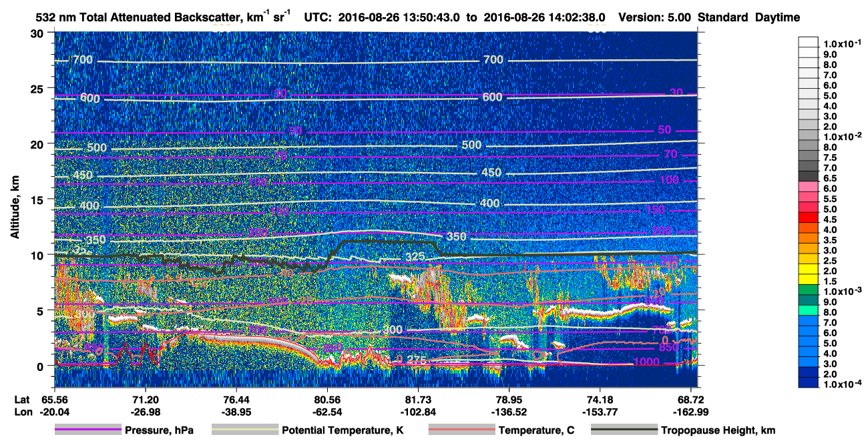Click color bar label '5.5'
This screenshot has width=868, height=445.
pos(830,199)
